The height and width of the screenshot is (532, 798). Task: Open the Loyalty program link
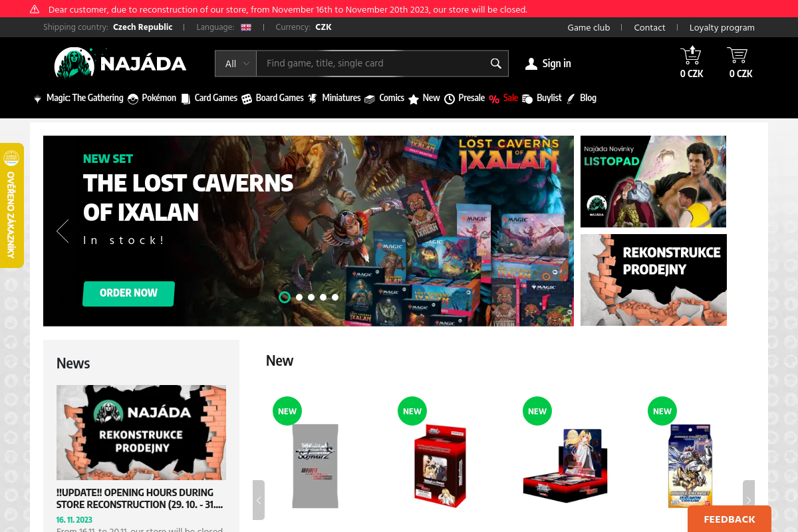point(722,27)
